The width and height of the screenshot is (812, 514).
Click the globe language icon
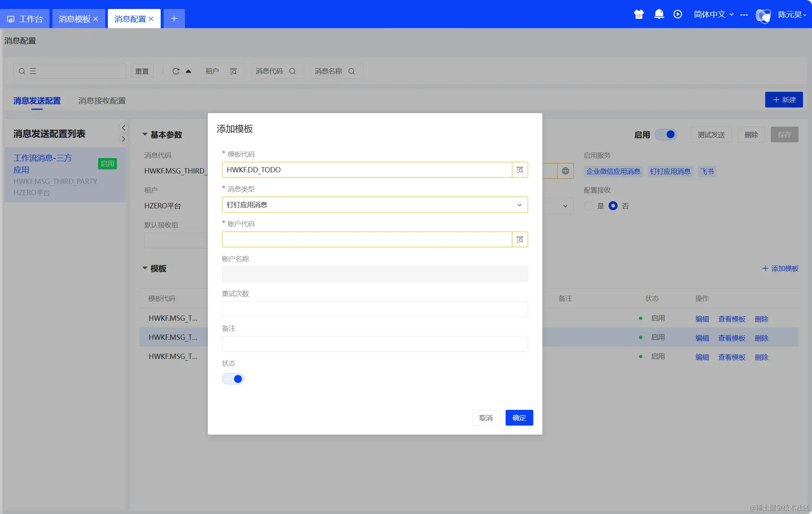[x=565, y=171]
